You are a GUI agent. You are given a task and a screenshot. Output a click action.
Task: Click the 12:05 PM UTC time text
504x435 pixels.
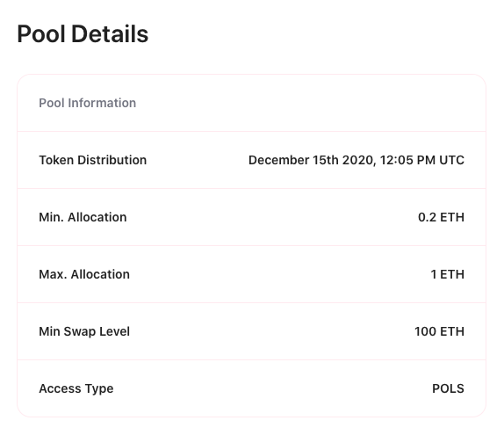click(422, 160)
